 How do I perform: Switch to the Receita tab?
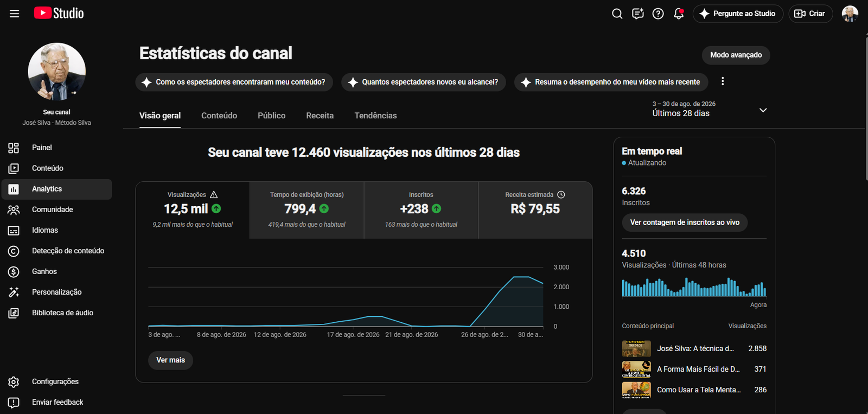coord(320,116)
